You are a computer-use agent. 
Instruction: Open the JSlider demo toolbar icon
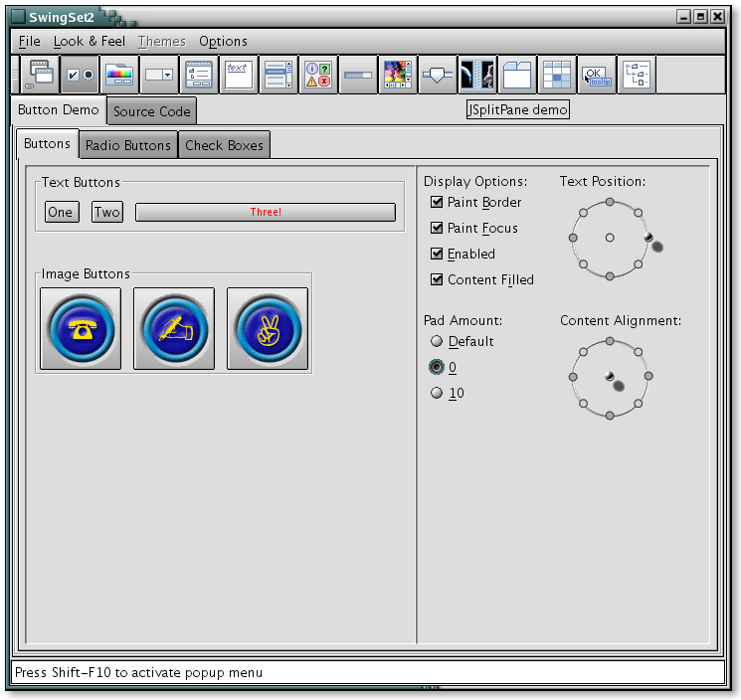(437, 75)
